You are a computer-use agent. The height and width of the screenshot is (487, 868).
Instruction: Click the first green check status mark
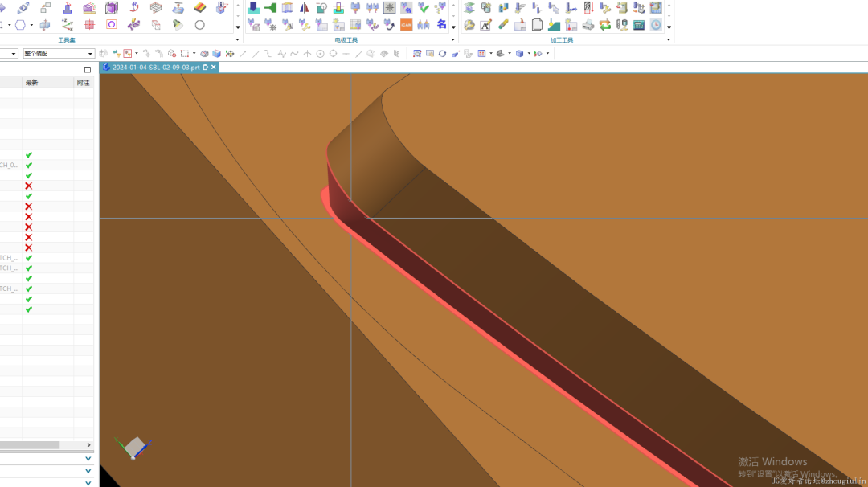click(29, 154)
